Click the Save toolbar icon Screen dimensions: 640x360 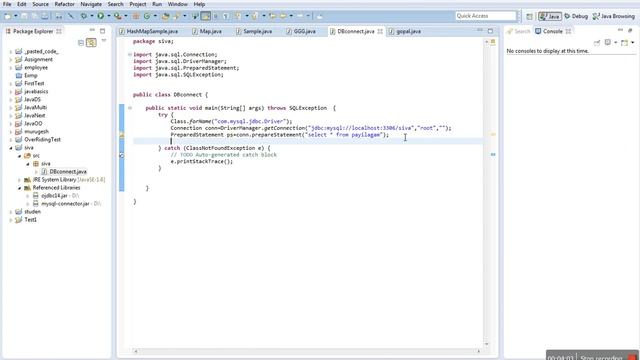point(24,16)
